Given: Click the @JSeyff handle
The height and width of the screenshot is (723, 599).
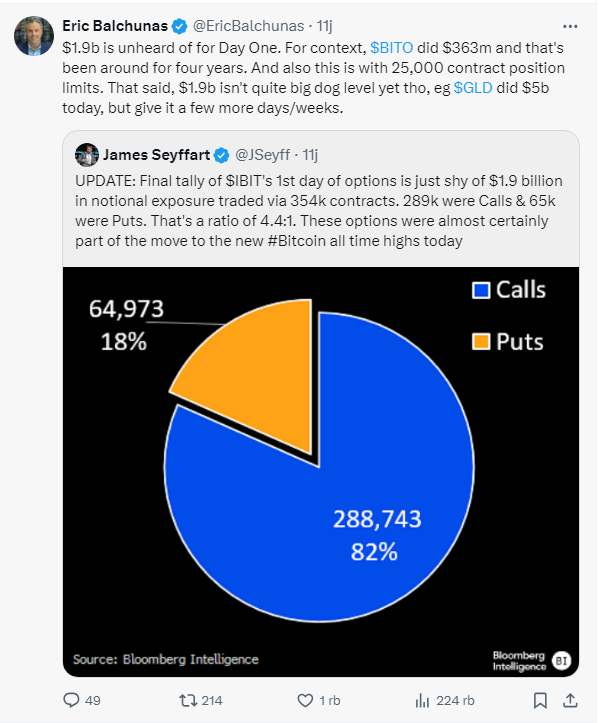Looking at the screenshot, I should point(262,155).
